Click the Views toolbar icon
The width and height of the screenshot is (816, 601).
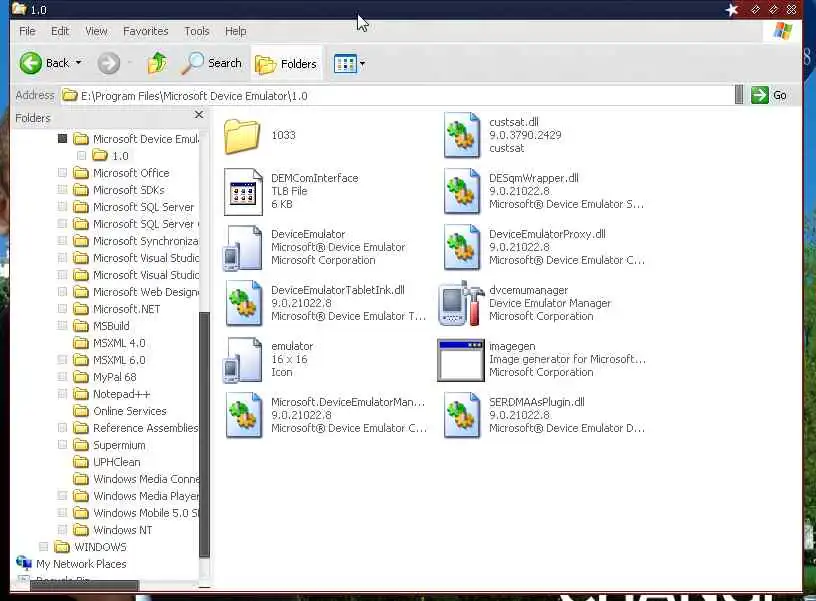[345, 63]
